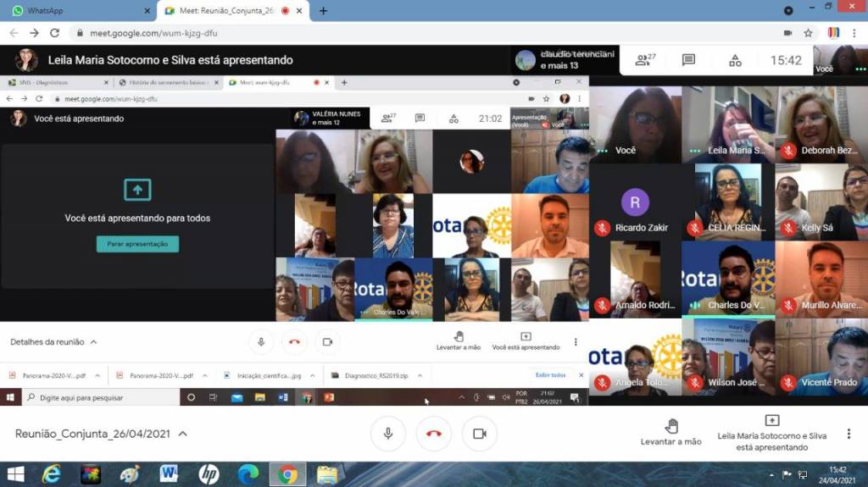Toggle microphone next to Reunião_Conjunta red hang-up button
This screenshot has width=868, height=487.
[x=388, y=434]
